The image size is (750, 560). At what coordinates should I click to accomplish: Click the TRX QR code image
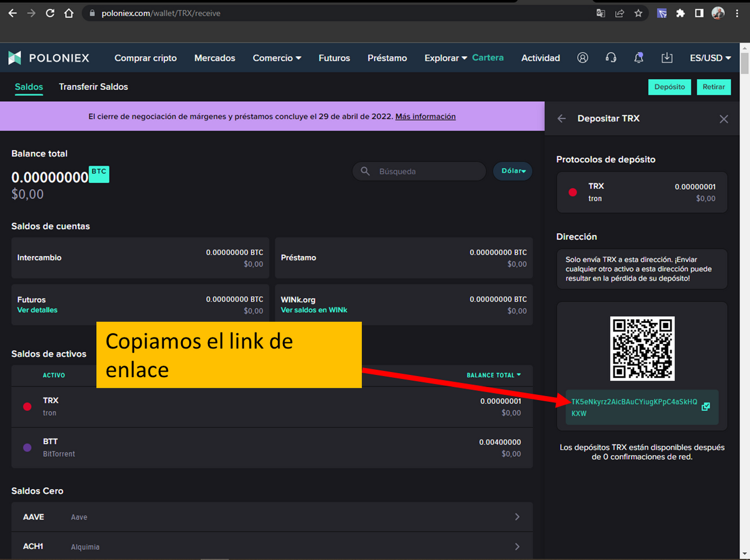tap(642, 349)
